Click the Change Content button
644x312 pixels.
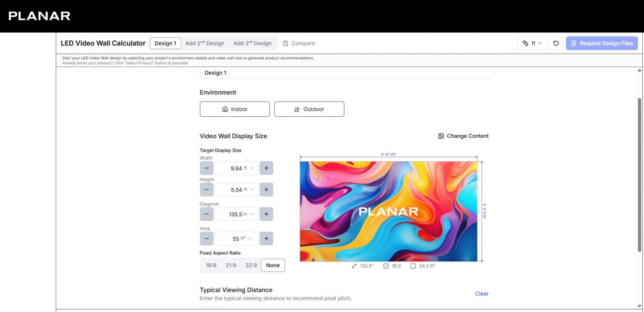coord(463,136)
